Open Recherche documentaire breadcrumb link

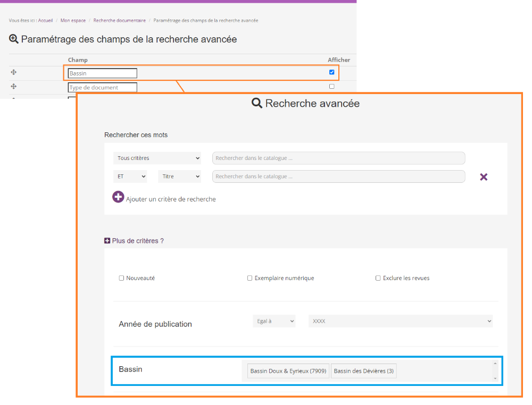tap(119, 20)
